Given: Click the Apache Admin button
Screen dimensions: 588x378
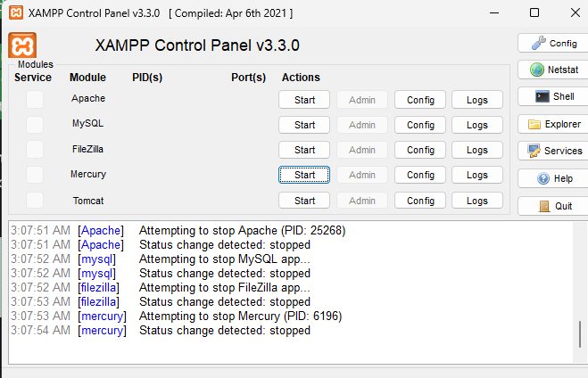Looking at the screenshot, I should (362, 100).
